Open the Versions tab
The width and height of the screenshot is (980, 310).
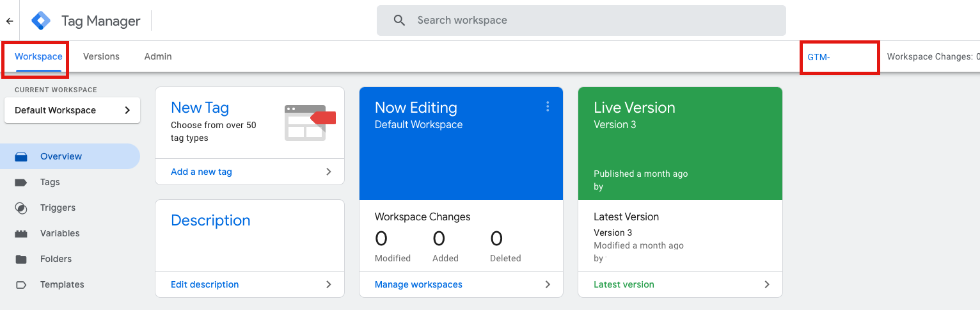coord(101,56)
